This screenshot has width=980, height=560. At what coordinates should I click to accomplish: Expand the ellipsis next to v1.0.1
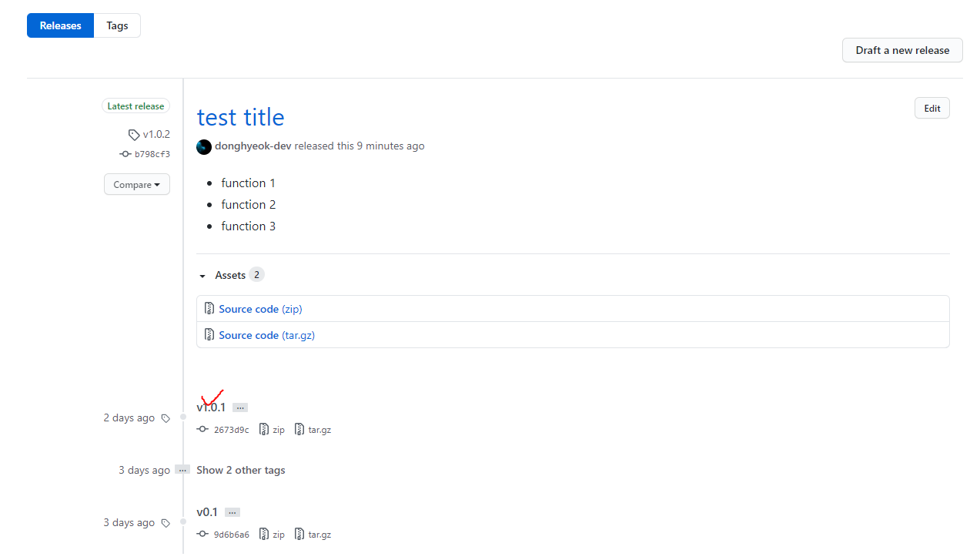tap(240, 407)
